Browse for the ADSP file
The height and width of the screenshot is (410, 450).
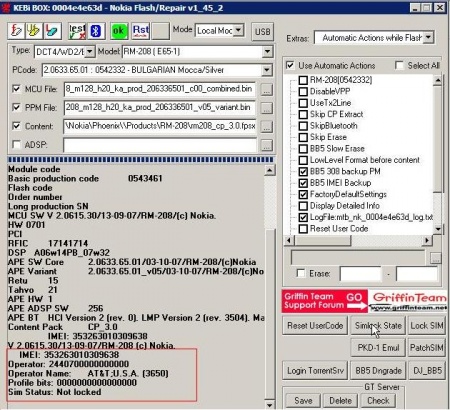[x=266, y=146]
